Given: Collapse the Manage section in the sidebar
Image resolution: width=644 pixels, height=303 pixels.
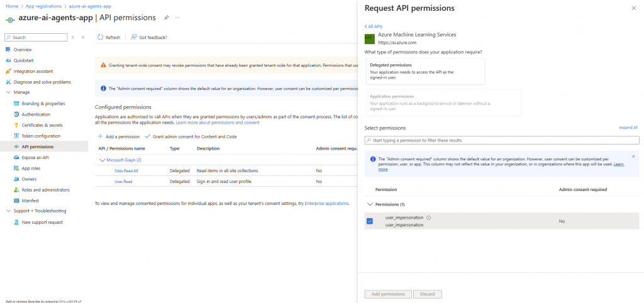Looking at the screenshot, I should 8,92.
